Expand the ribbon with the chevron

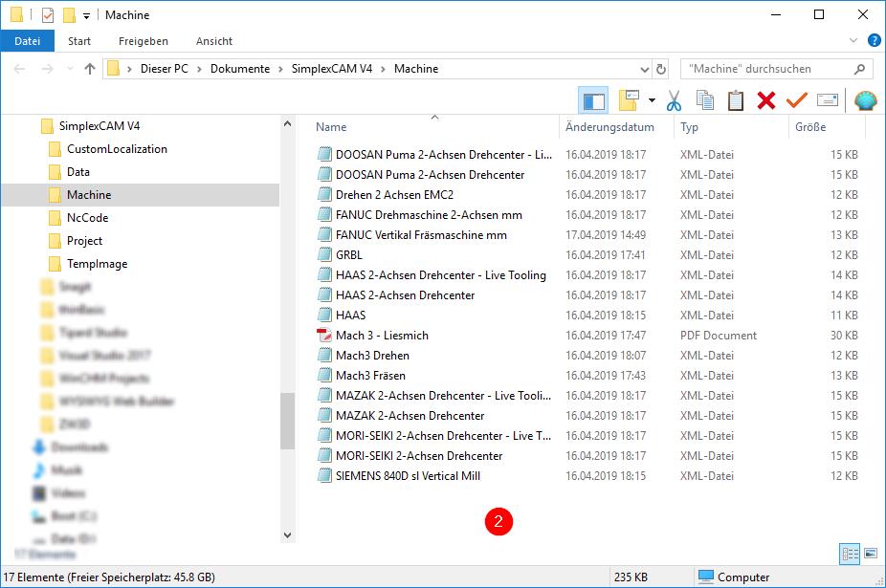(854, 41)
